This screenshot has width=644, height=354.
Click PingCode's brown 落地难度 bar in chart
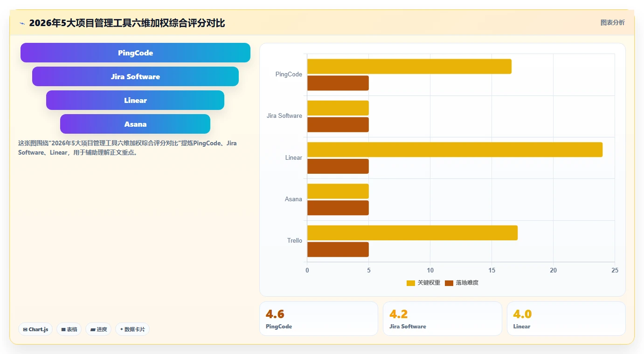pos(338,83)
